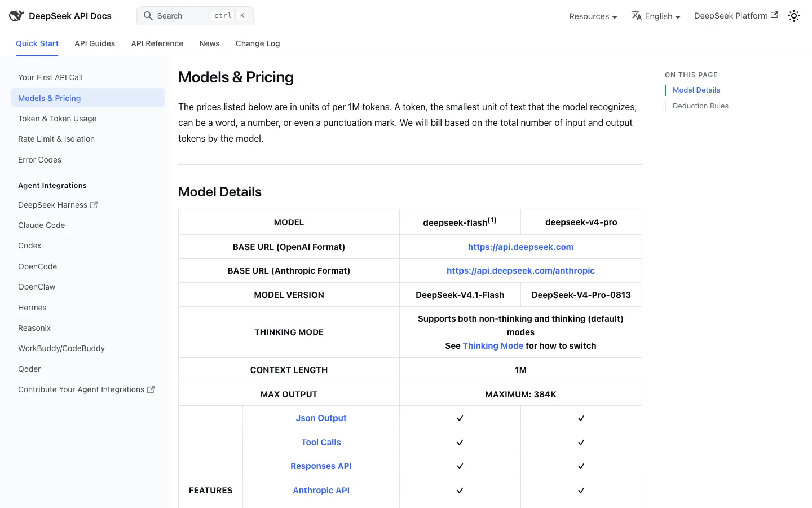Click the external link icon beside DeepSeek Platform
Image resolution: width=812 pixels, height=508 pixels.
[x=774, y=15]
